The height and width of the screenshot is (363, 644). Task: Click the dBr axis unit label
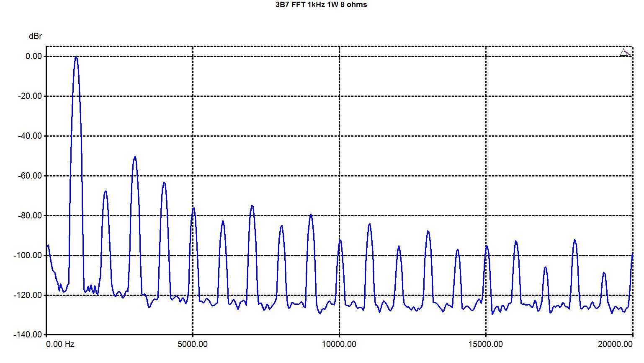(35, 36)
